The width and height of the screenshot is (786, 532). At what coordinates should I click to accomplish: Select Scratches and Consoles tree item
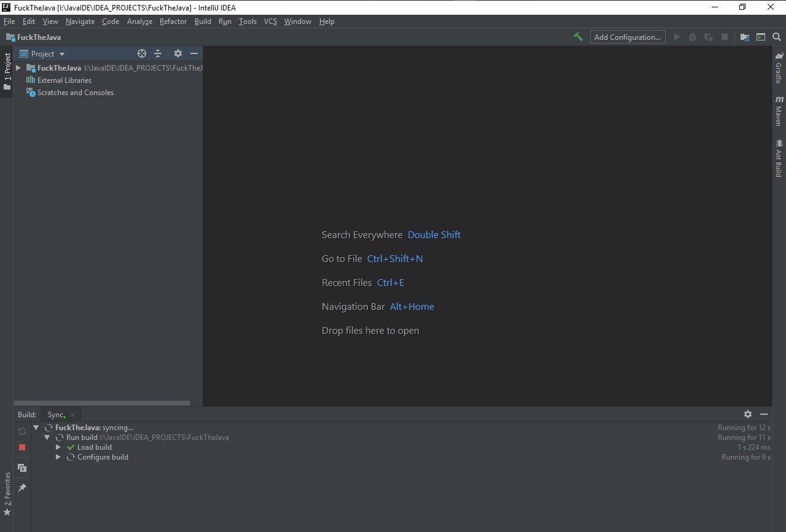(70, 93)
